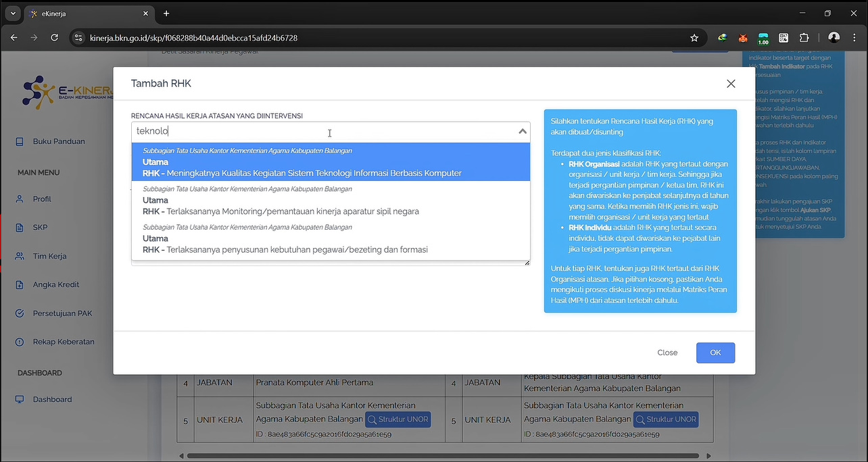Open the browser extensions puzzle icon

(x=804, y=38)
